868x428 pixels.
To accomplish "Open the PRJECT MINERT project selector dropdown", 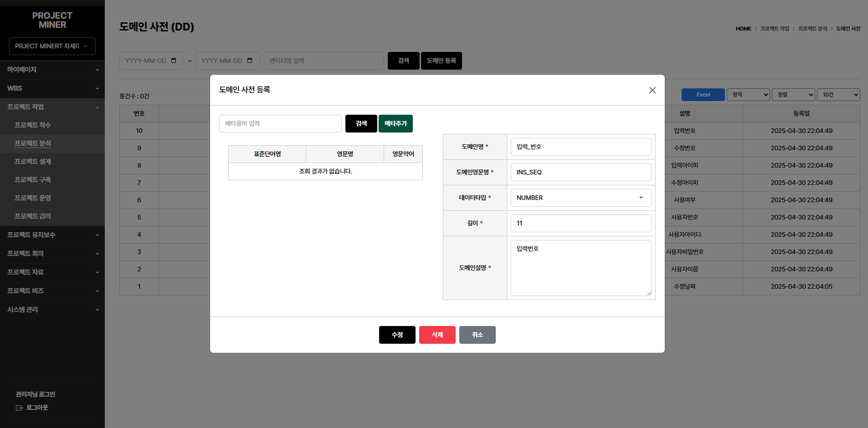I will coord(52,46).
